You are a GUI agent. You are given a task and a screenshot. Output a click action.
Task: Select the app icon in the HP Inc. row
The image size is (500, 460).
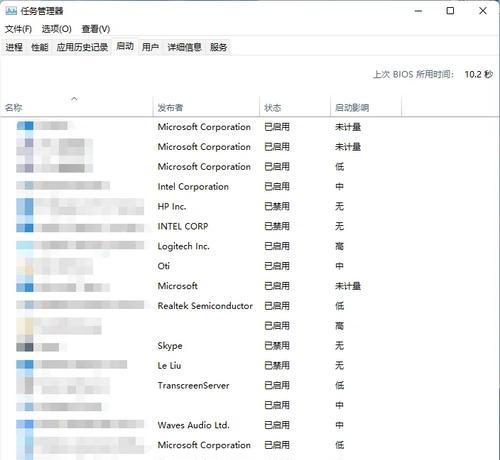pos(25,206)
